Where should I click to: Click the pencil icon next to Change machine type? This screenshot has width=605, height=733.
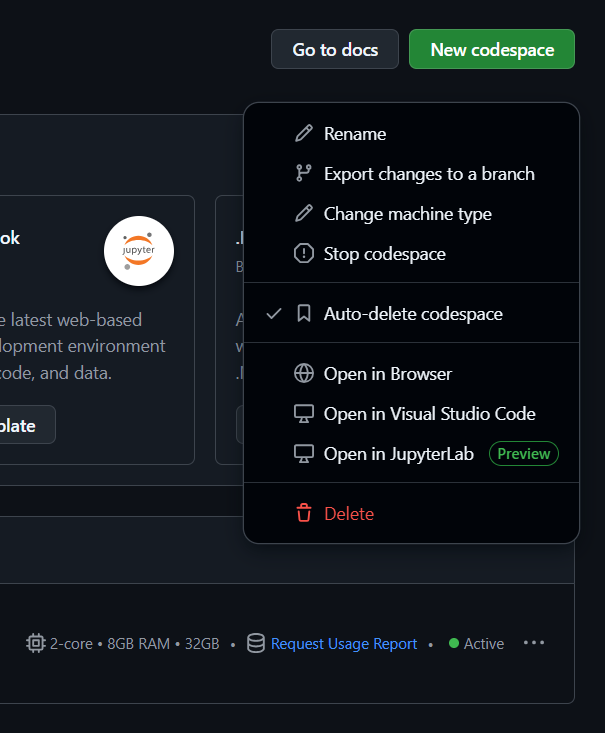tap(304, 214)
